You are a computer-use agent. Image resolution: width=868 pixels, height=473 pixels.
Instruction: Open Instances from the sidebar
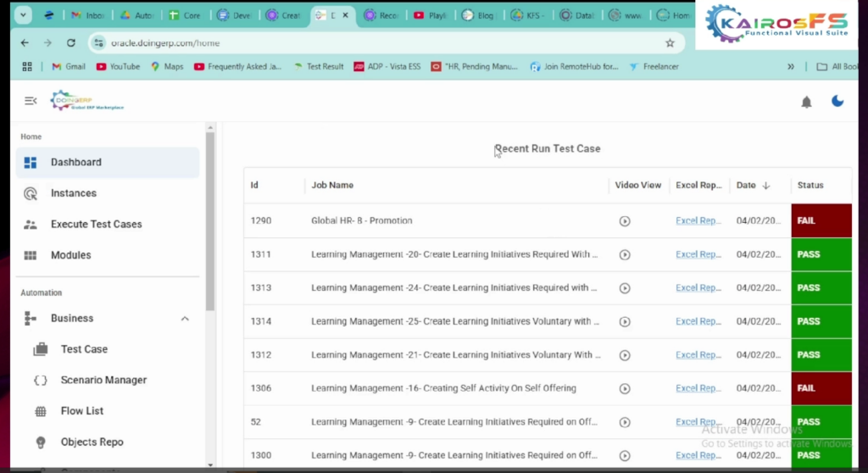[x=74, y=193]
